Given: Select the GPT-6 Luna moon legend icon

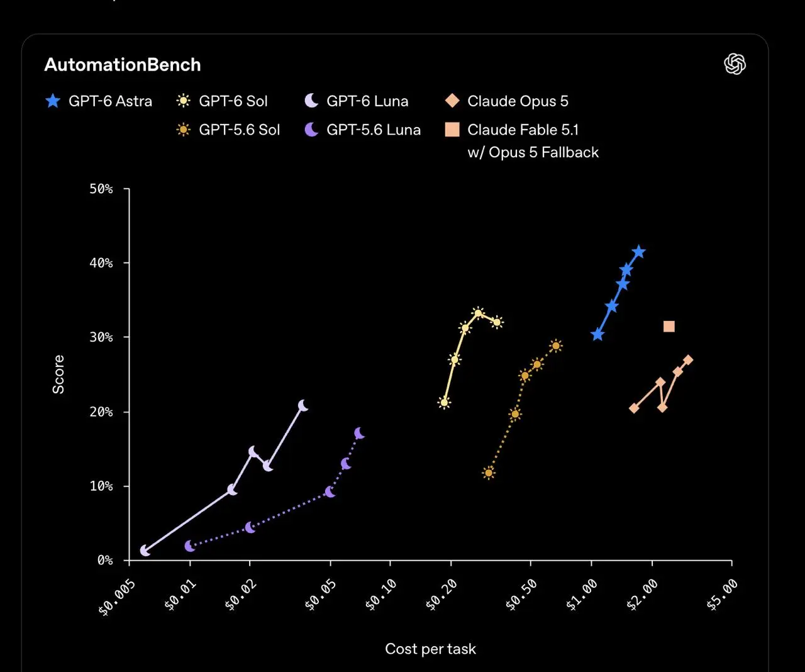Looking at the screenshot, I should (x=311, y=101).
